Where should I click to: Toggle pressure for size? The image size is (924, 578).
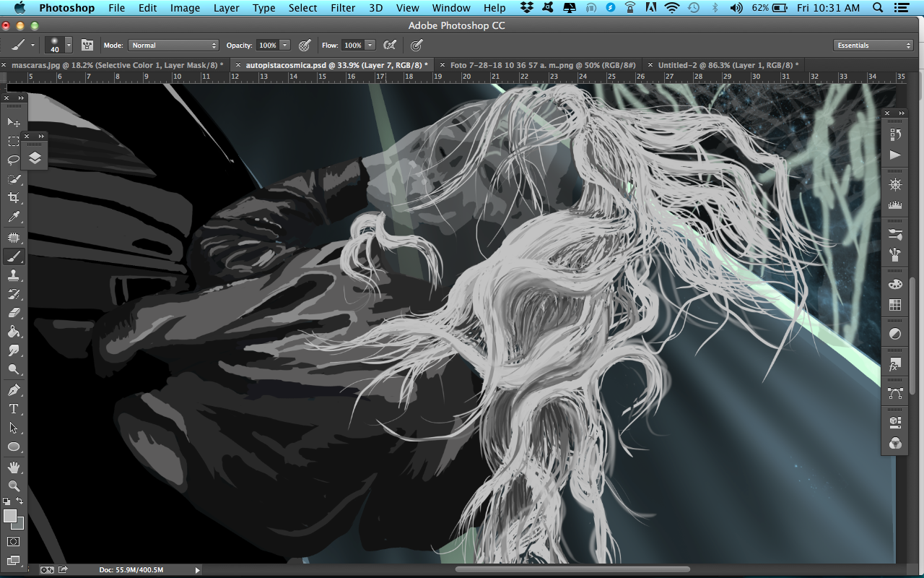(417, 45)
